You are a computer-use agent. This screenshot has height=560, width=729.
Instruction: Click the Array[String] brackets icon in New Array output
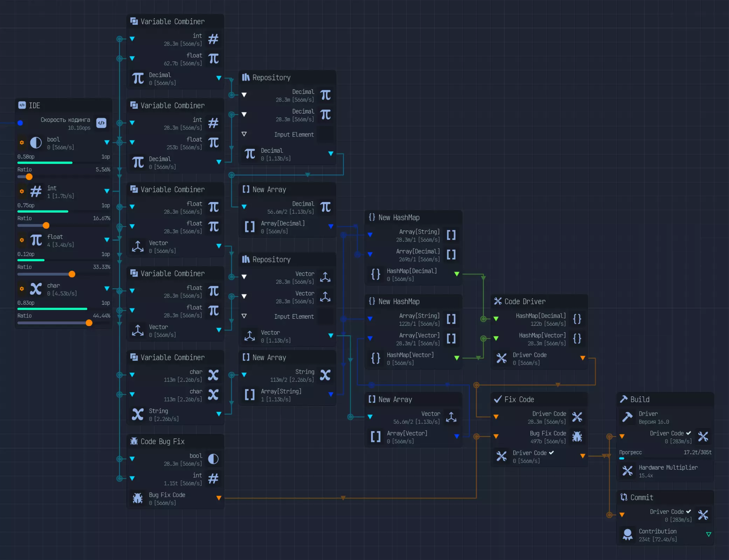pos(249,395)
